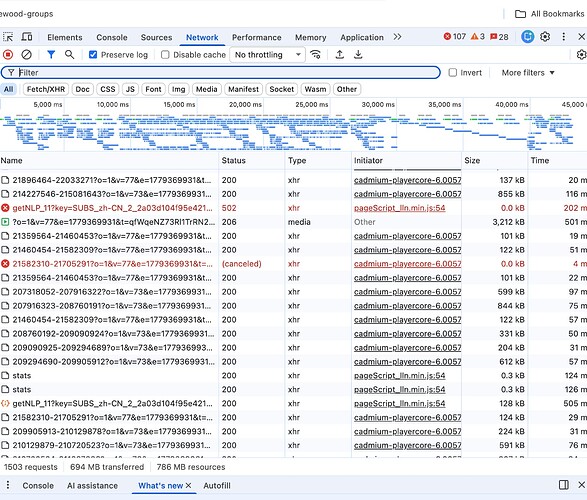This screenshot has height=500, width=587.
Task: Enable Disable cache checkbox
Action: pos(165,55)
